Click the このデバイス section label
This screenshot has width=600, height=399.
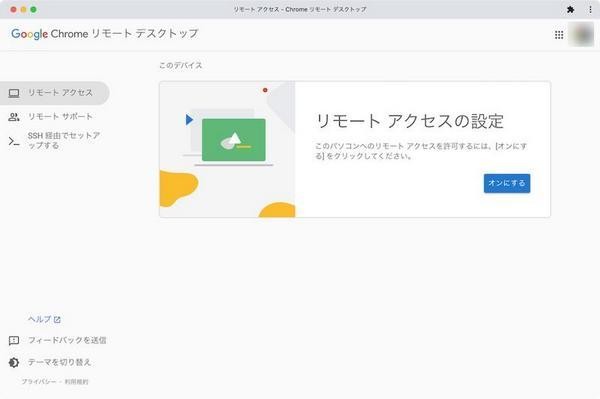tap(181, 65)
